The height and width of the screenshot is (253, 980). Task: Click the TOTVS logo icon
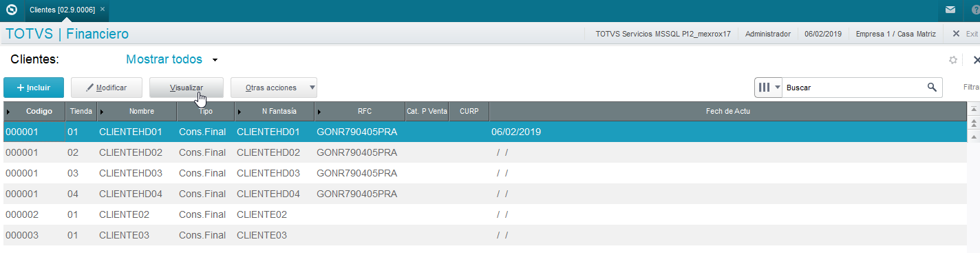(x=12, y=10)
